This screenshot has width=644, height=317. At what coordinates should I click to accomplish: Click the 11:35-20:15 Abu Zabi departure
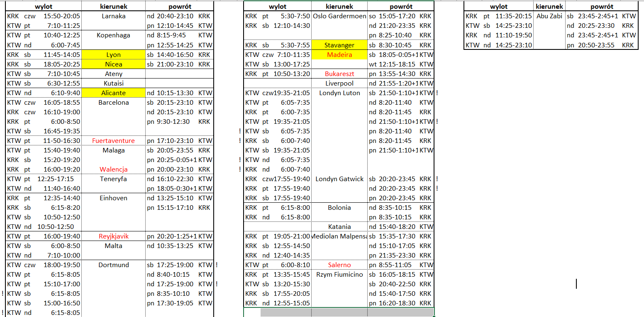514,16
